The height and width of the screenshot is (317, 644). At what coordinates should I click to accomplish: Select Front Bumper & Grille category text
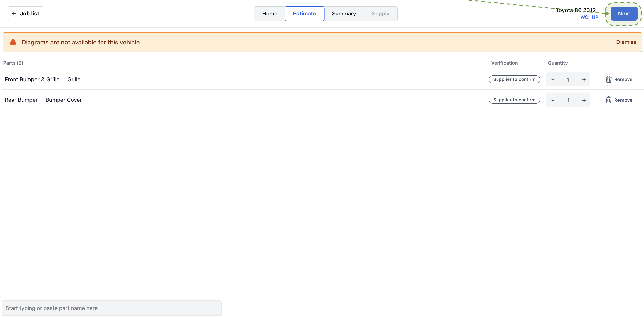coord(32,79)
